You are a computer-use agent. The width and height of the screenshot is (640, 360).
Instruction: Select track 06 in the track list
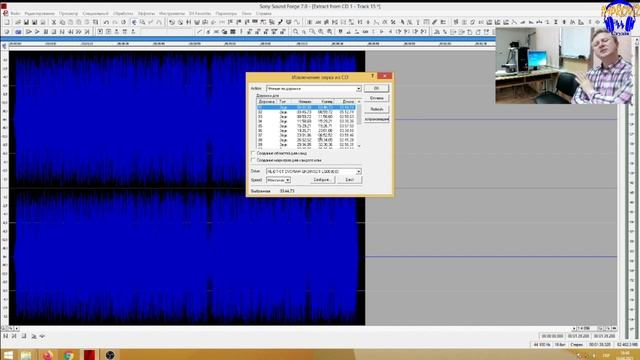click(x=306, y=131)
